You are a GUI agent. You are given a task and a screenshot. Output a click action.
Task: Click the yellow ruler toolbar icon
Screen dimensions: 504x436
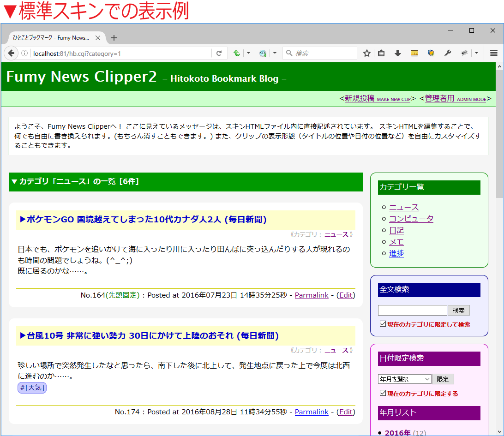(x=414, y=53)
